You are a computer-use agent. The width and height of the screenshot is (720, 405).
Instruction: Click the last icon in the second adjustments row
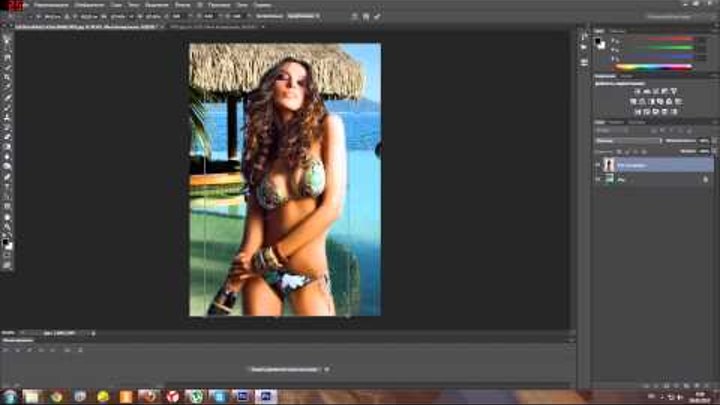pyautogui.click(x=678, y=101)
